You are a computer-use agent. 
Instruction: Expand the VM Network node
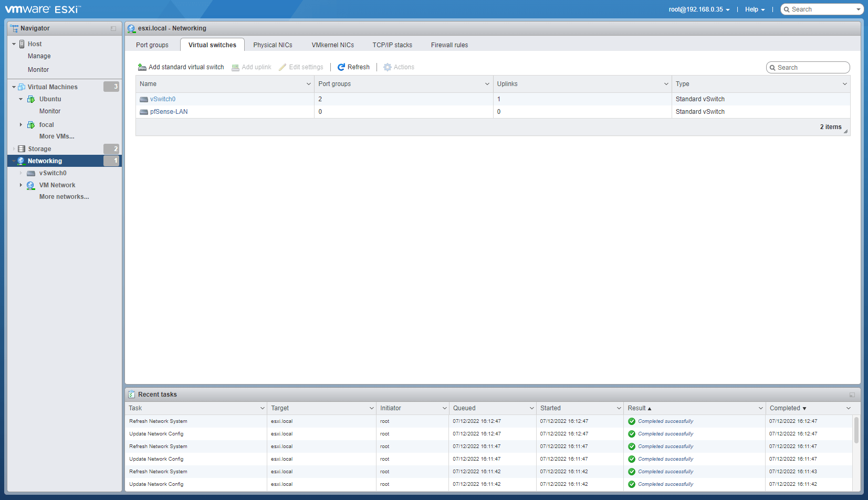20,185
